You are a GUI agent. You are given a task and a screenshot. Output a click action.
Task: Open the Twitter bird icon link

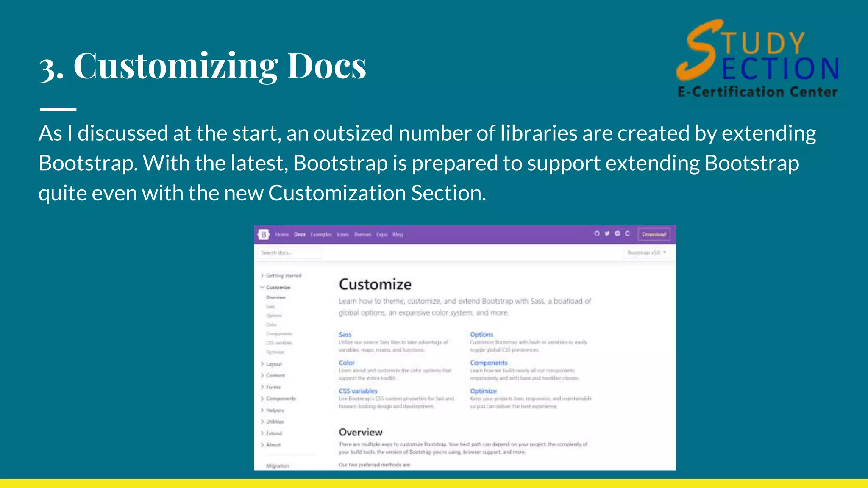tap(607, 233)
